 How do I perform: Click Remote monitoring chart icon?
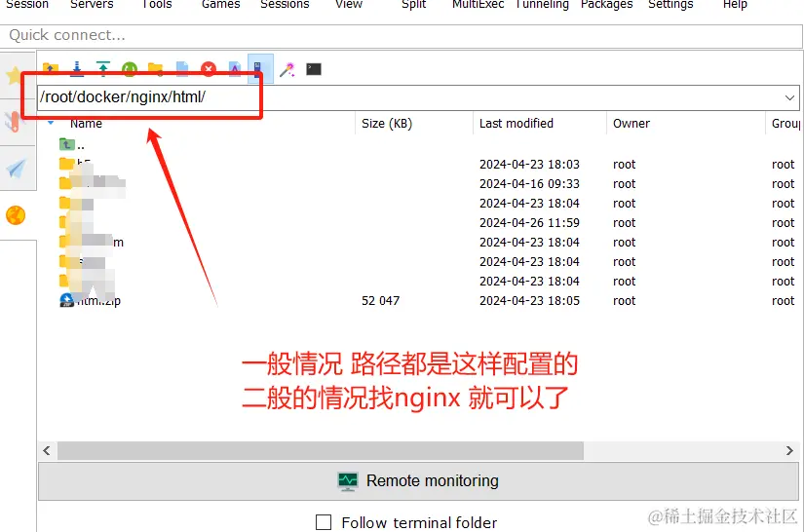point(348,481)
